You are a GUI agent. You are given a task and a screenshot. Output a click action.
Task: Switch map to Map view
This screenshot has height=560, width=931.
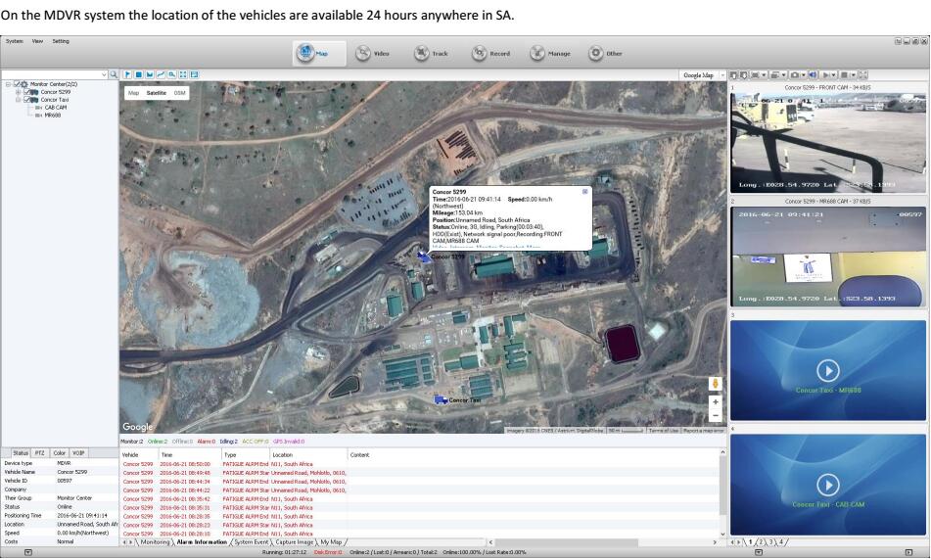[133, 93]
